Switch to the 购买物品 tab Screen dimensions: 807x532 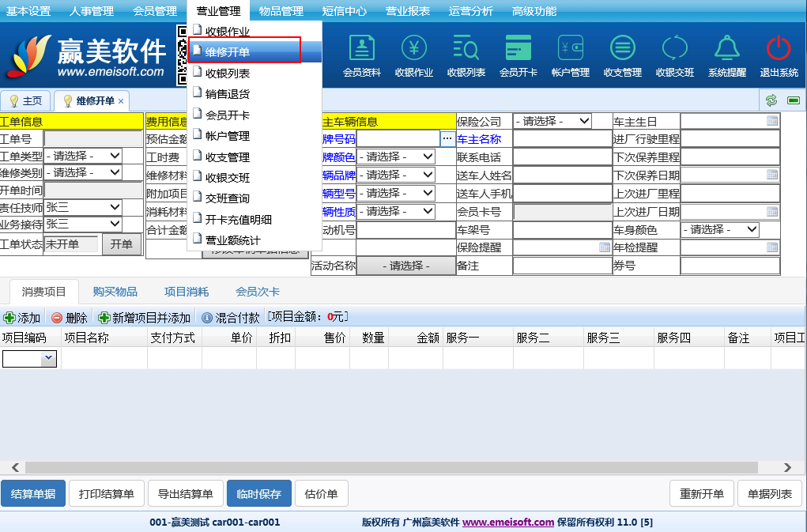[115, 292]
